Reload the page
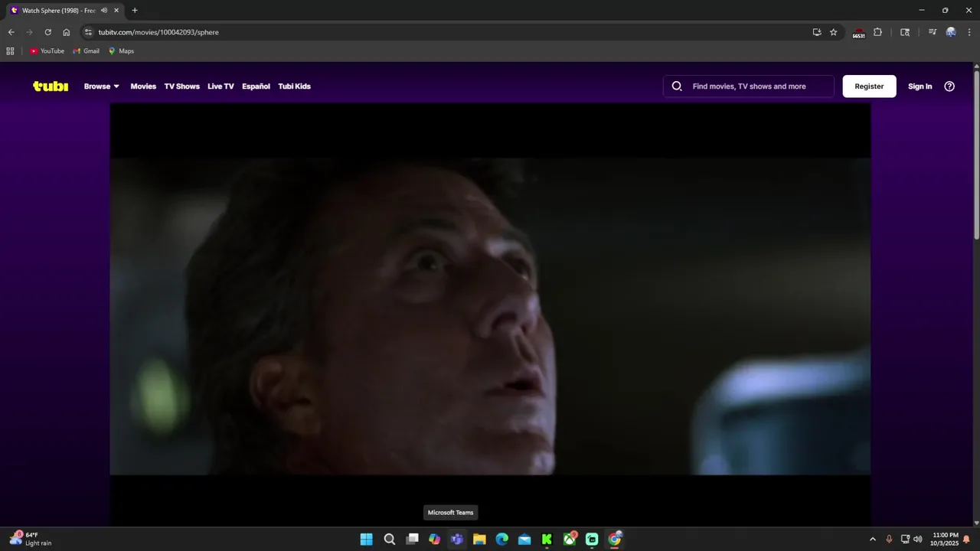 [x=47, y=32]
